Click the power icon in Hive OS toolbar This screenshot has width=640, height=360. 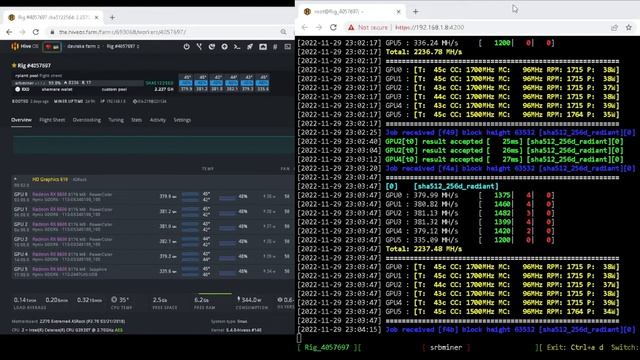(x=187, y=47)
